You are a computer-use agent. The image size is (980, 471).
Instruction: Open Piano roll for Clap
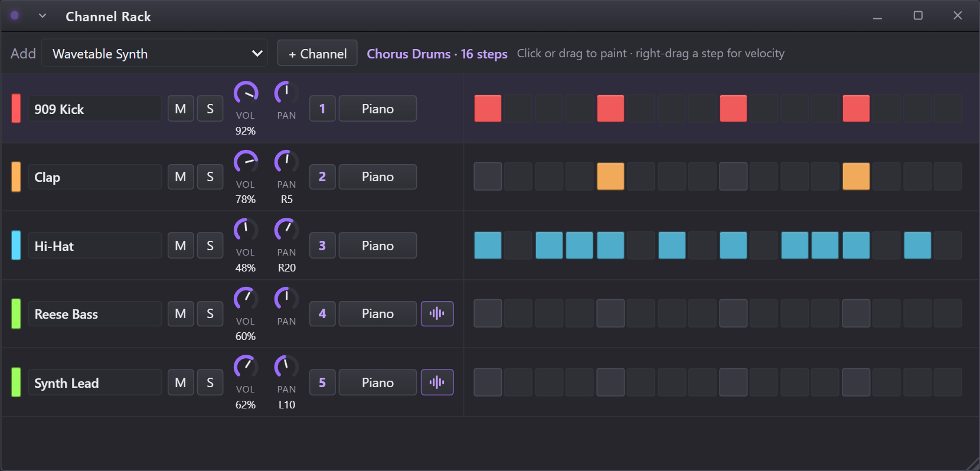pyautogui.click(x=378, y=176)
